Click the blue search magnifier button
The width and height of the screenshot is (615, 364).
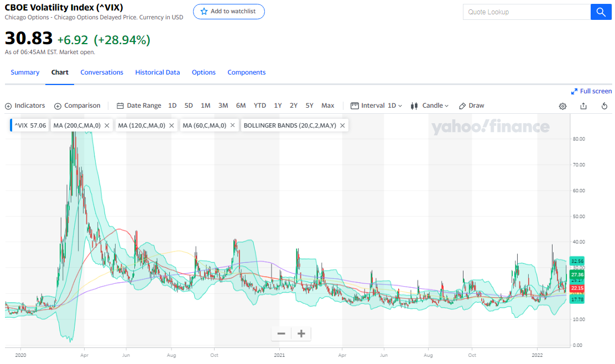[601, 12]
